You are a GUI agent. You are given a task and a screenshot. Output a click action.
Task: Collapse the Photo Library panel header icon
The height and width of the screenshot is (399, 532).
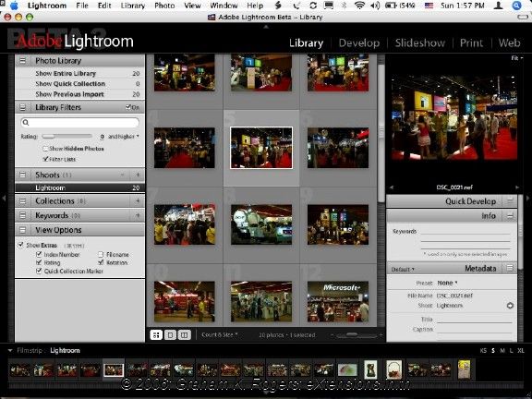23,61
